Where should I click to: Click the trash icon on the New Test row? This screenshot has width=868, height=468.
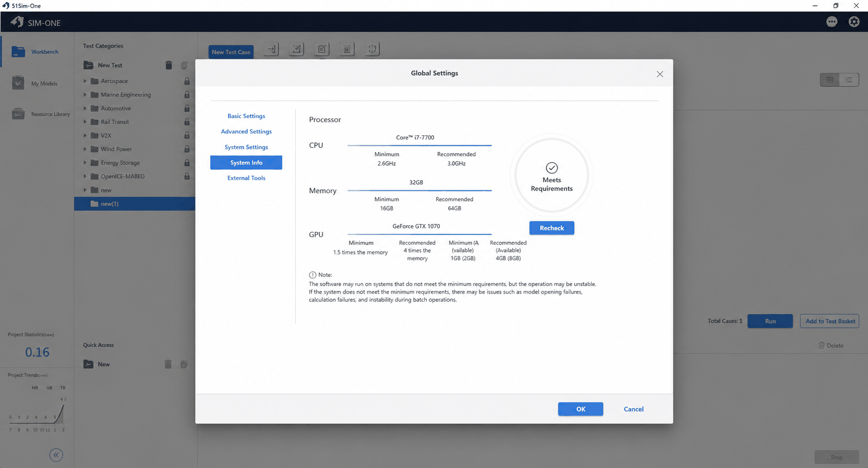coord(169,65)
